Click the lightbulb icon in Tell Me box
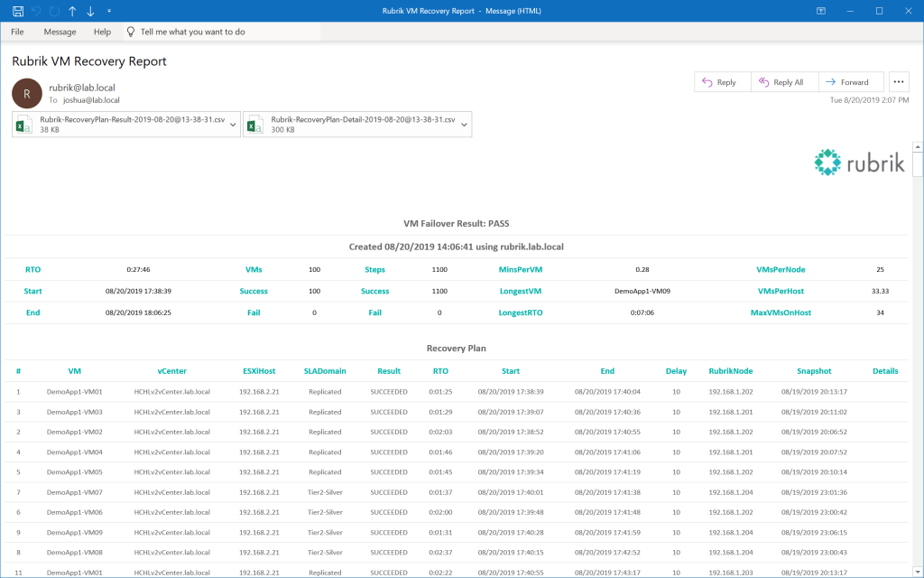This screenshot has width=924, height=578. 130,31
